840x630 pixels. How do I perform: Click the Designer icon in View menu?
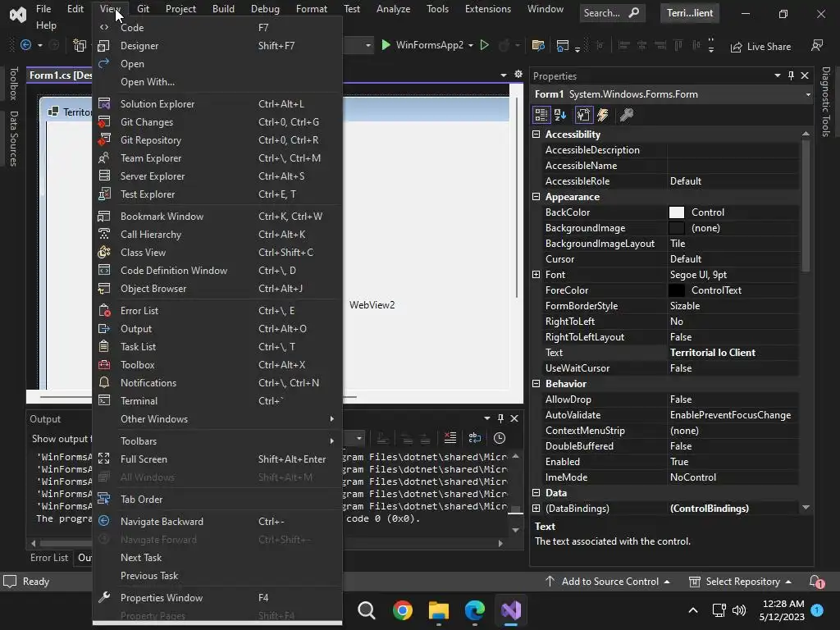pyautogui.click(x=104, y=46)
